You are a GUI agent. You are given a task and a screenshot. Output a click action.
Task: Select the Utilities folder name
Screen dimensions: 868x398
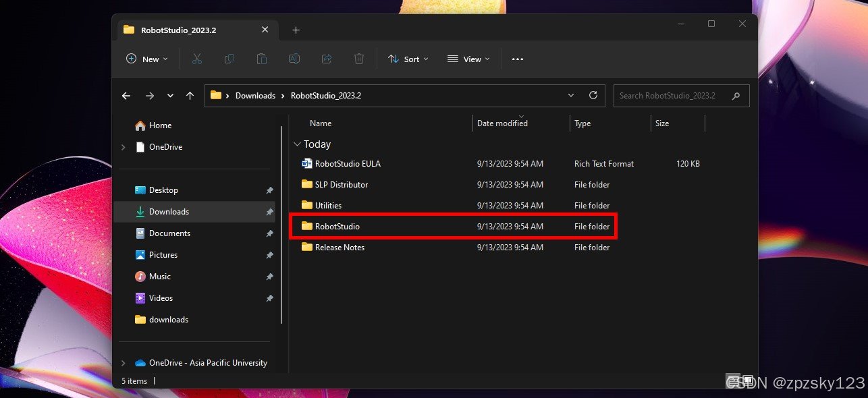[x=328, y=206]
